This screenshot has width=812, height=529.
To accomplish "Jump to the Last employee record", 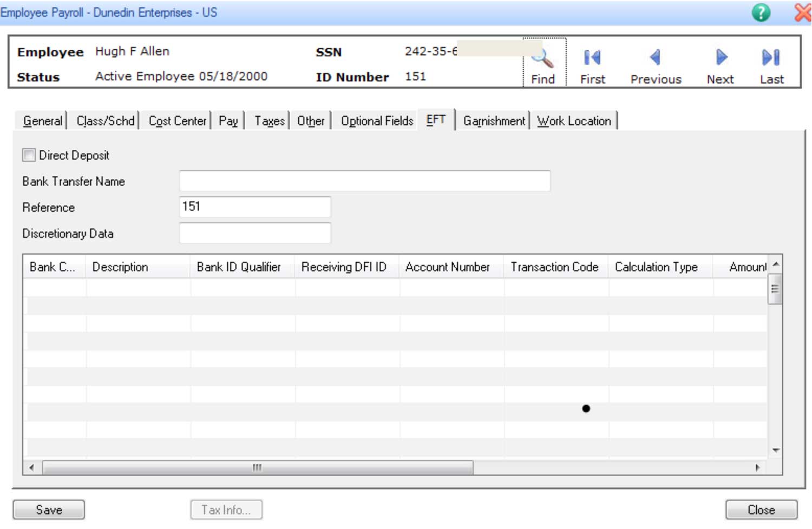I will click(x=771, y=67).
